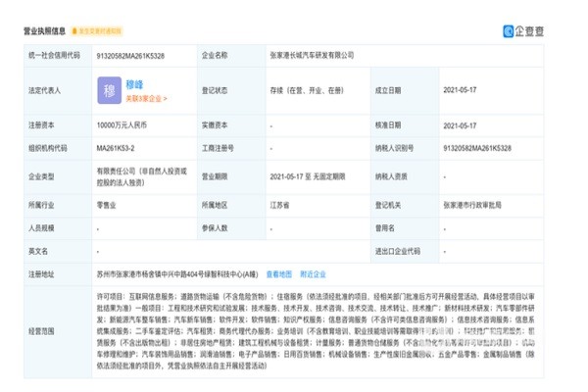Click the 曾用名 label cell
Screen dimensions: 588x392
point(405,228)
